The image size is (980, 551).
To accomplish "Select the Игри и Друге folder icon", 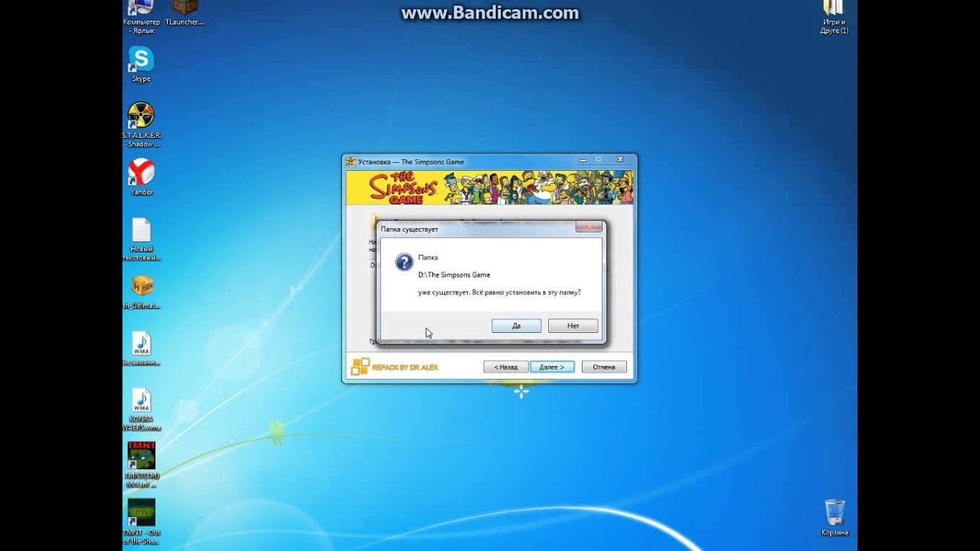I will [x=834, y=17].
